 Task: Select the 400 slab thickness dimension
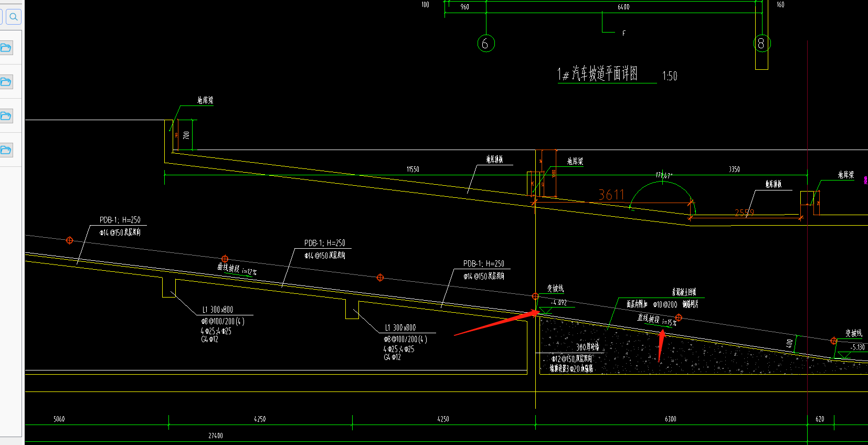790,343
